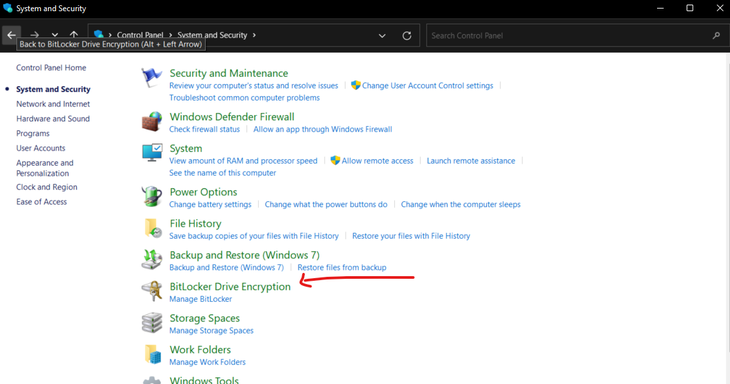Open BitLocker Drive Encryption
Image resolution: width=730 pixels, height=384 pixels.
tap(230, 287)
